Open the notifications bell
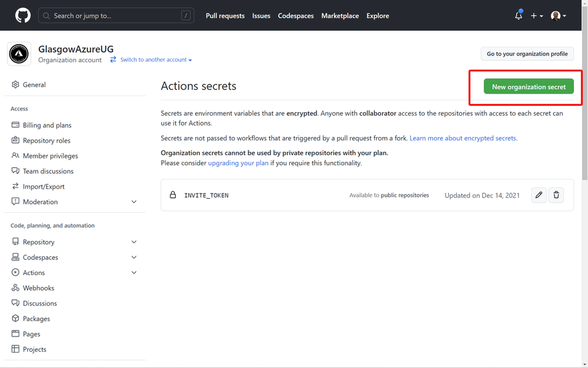 [519, 15]
